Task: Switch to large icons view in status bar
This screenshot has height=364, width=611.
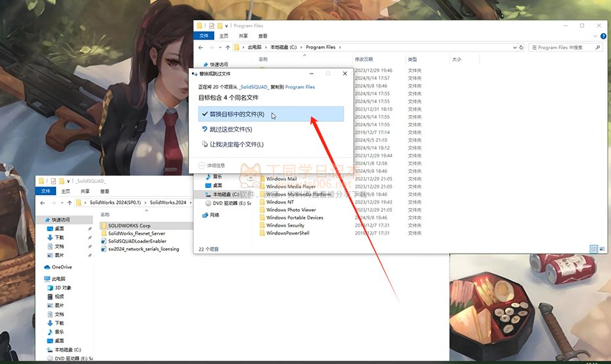Action: (x=601, y=249)
